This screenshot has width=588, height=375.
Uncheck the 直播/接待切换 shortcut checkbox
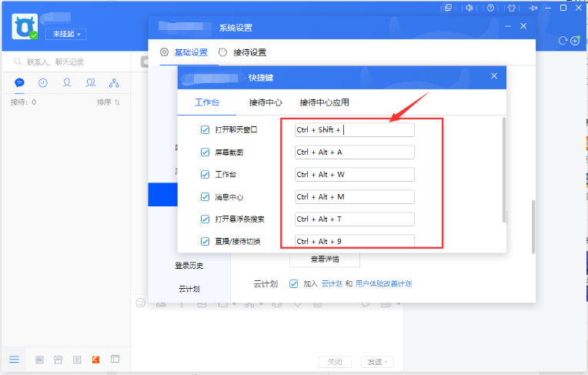click(205, 241)
